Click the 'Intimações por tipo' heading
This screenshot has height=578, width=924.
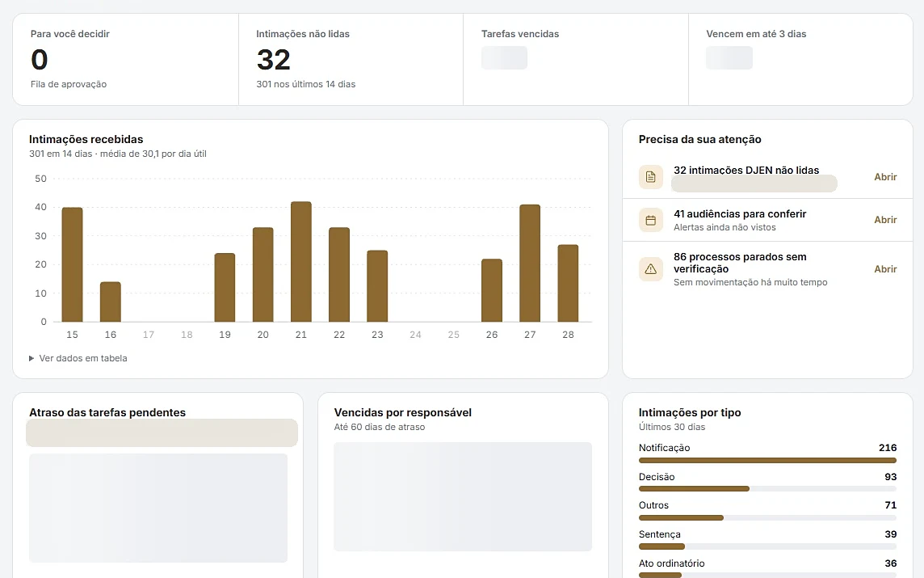pyautogui.click(x=690, y=412)
